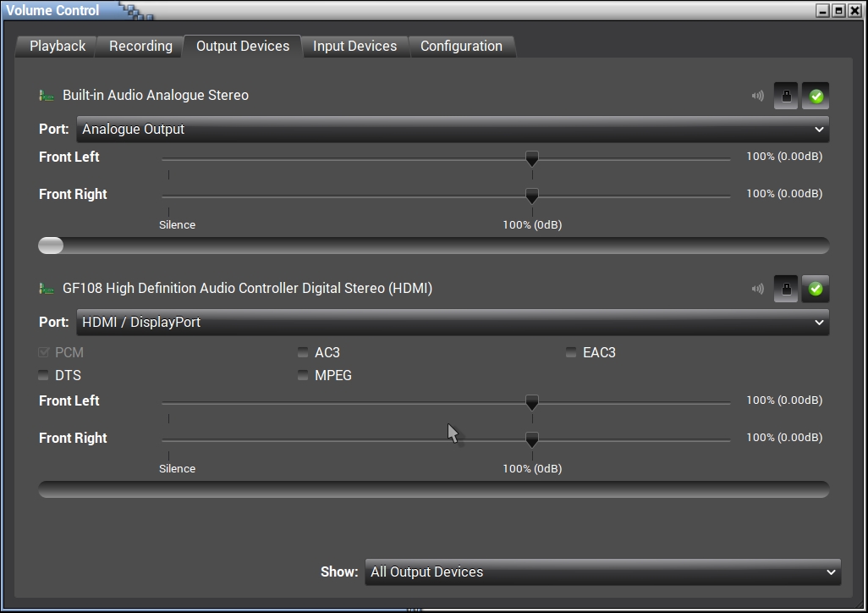Enable the AC3 format checkbox
Screen dimensions: 868x613
pyautogui.click(x=303, y=352)
